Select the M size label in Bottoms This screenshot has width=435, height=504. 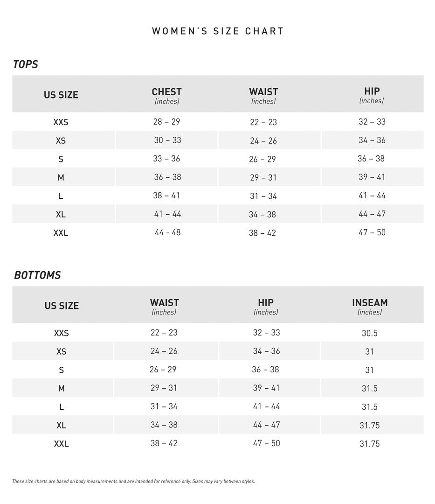61,388
